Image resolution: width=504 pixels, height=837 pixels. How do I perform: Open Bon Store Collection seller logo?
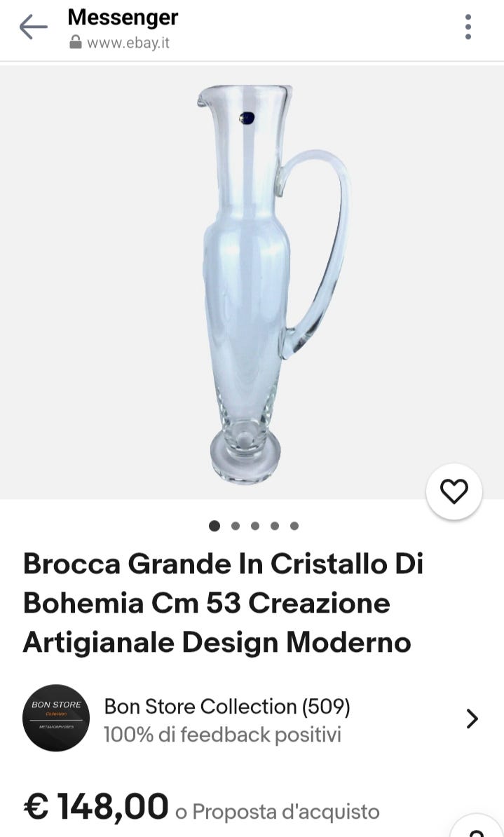56,718
